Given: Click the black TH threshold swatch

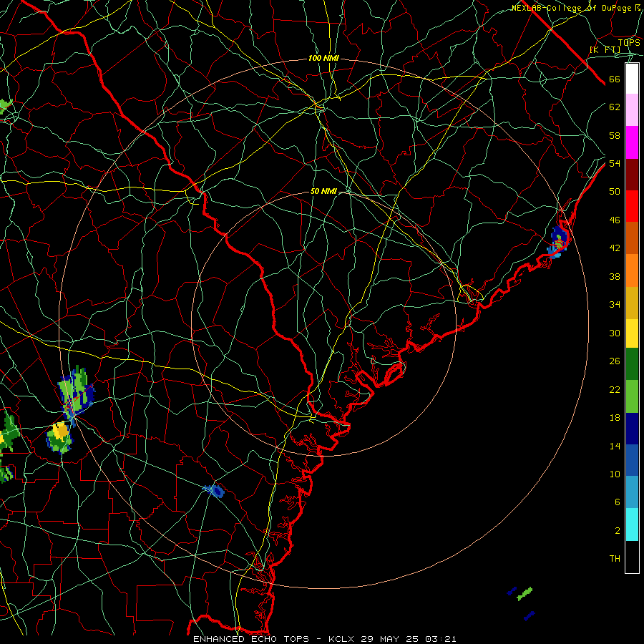Looking at the screenshot, I should [x=632, y=557].
